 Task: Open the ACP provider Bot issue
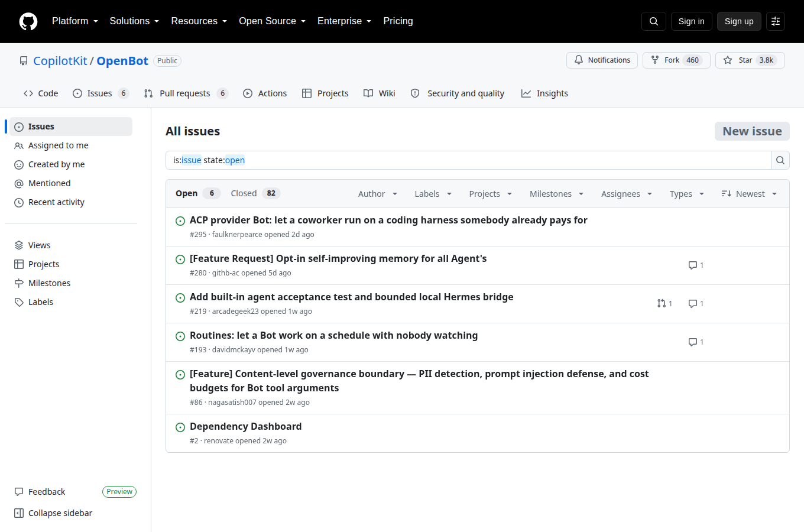[x=388, y=220]
